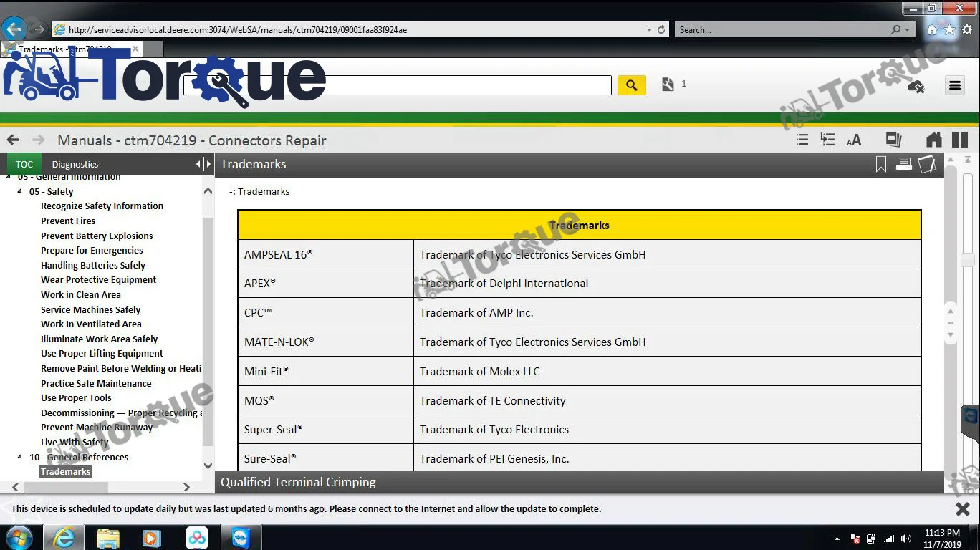Viewport: 980px width, 550px height.
Task: Open the browser home icon
Action: (932, 30)
